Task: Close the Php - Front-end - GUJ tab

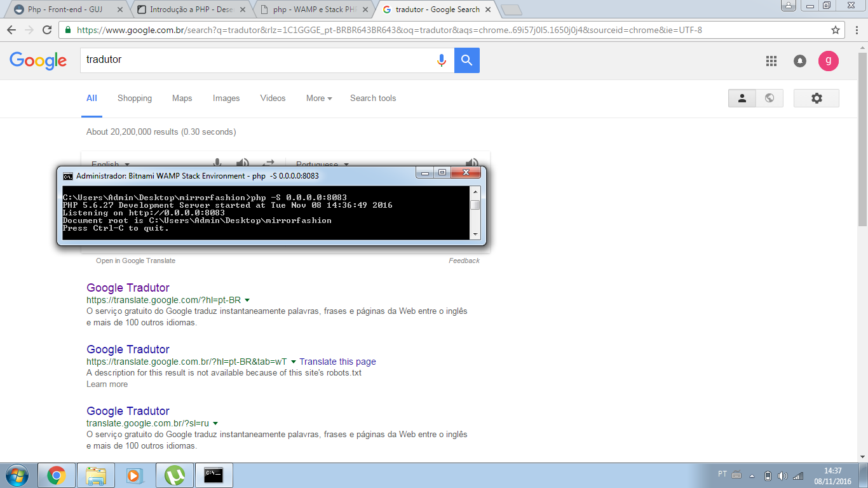Action: point(119,10)
